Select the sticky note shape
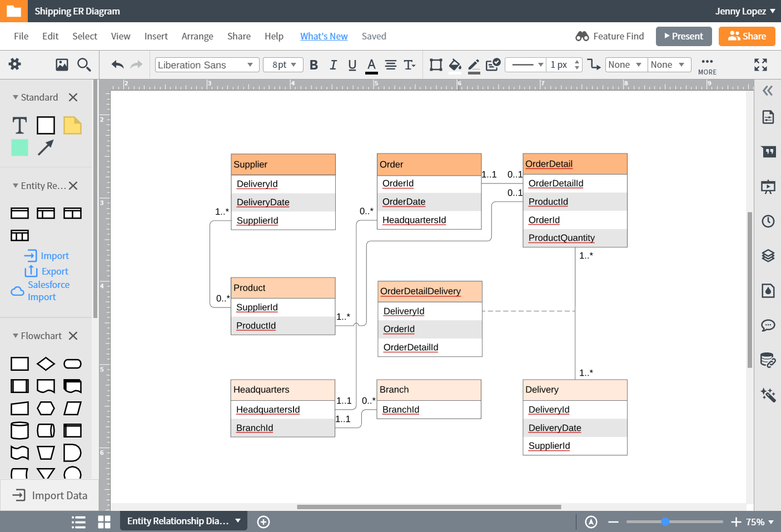 tap(72, 126)
